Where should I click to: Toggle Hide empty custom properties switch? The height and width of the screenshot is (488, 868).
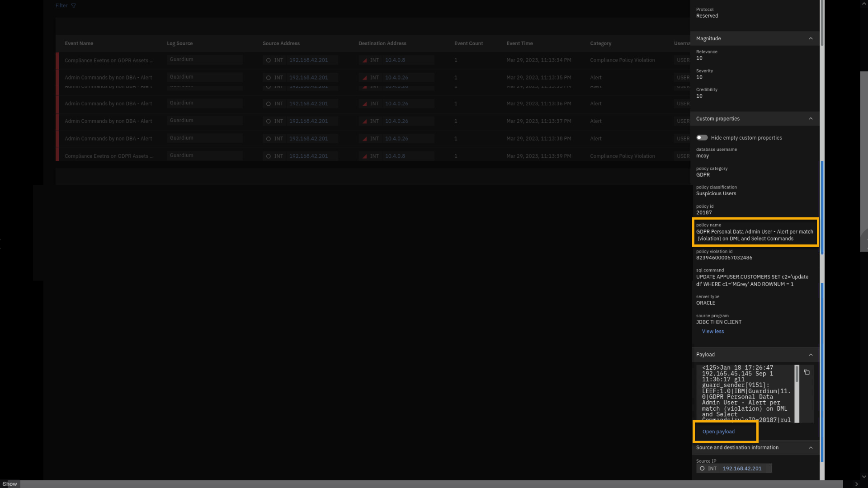pos(702,138)
